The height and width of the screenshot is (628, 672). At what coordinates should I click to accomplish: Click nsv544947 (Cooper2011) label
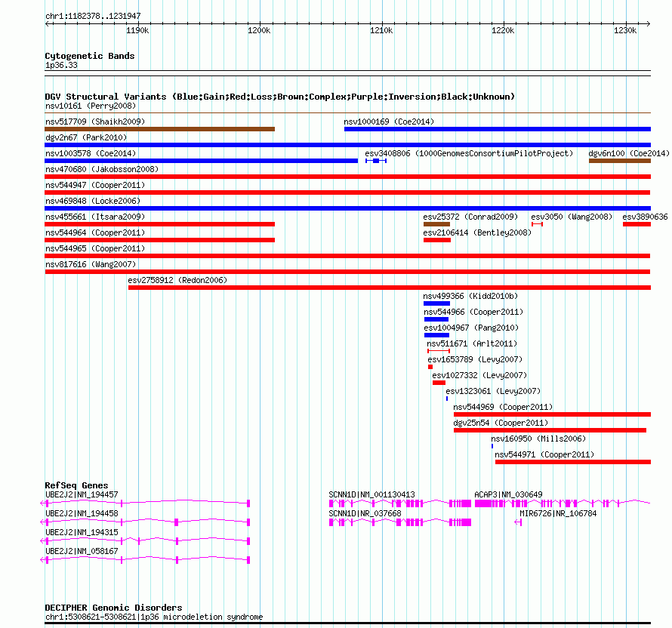click(x=95, y=185)
